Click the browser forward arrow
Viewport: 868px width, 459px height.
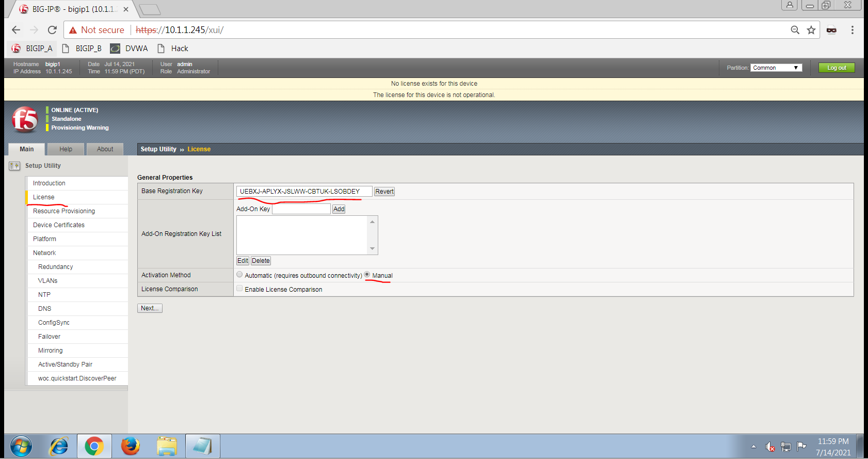click(x=34, y=30)
